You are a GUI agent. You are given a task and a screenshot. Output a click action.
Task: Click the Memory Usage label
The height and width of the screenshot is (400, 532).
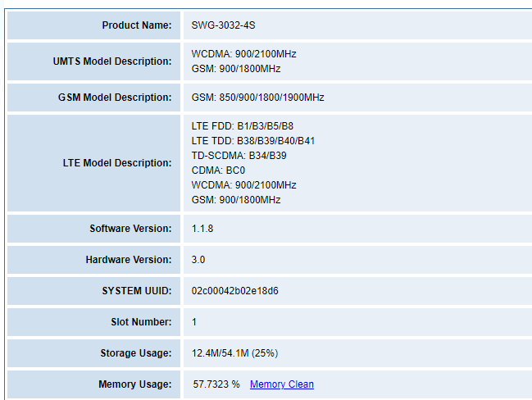[x=135, y=384]
